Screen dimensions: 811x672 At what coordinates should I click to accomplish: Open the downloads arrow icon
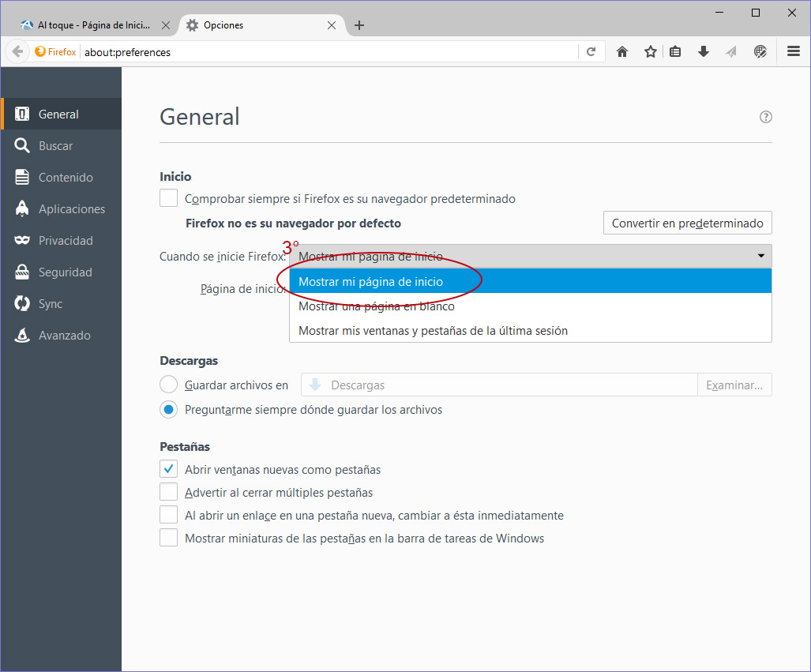pos(704,52)
